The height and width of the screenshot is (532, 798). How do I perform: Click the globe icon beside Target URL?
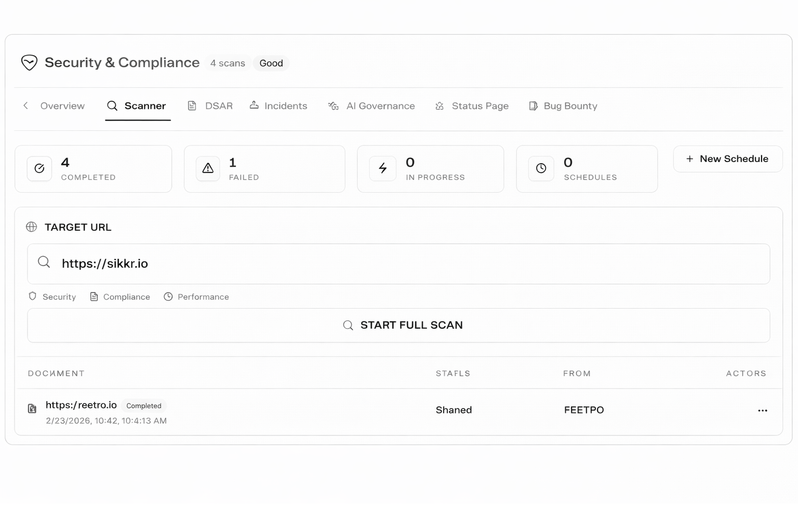click(x=32, y=227)
